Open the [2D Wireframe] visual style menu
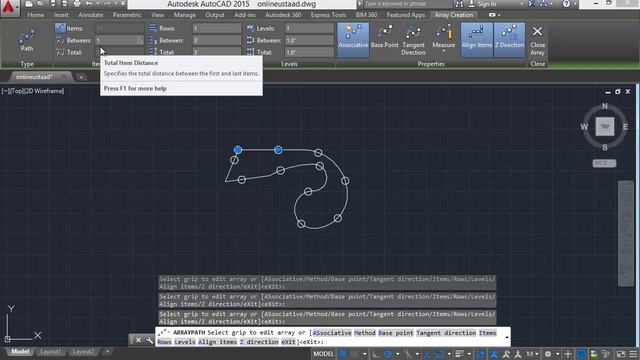 (x=44, y=91)
